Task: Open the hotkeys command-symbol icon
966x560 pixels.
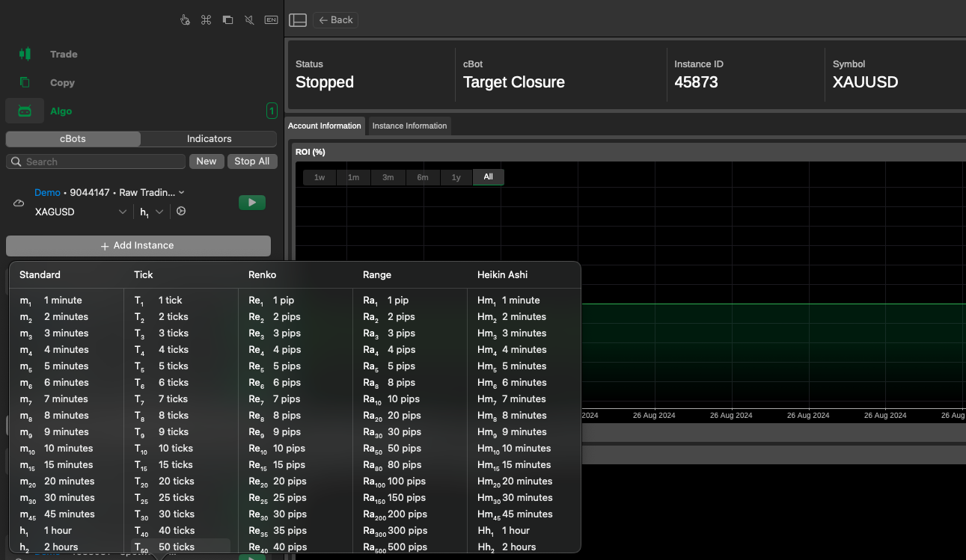Action: (207, 19)
